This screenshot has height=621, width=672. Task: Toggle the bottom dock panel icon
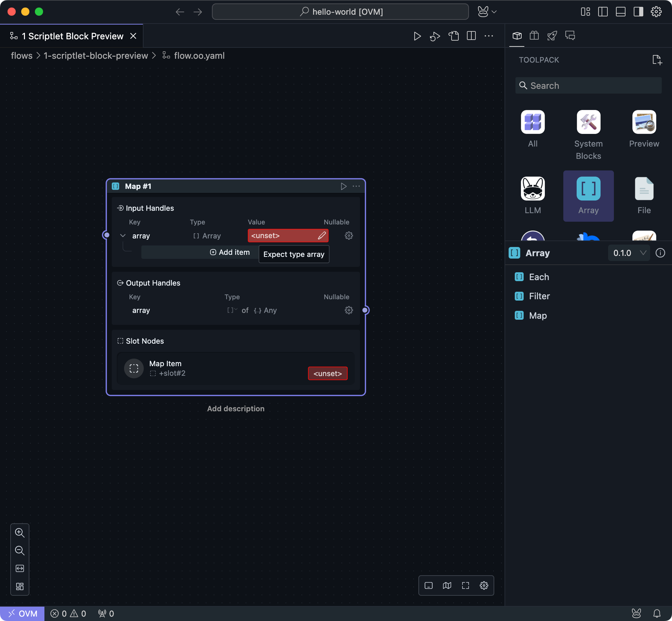pyautogui.click(x=621, y=12)
